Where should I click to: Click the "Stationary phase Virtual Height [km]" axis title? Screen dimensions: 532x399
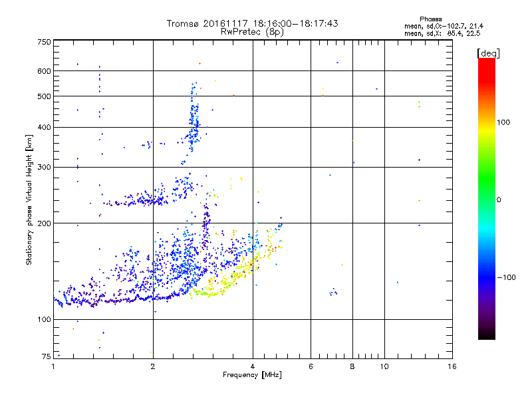coord(29,200)
